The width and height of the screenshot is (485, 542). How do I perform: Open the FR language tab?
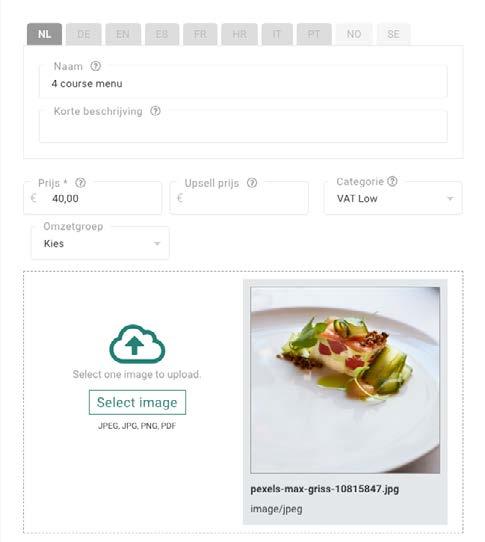click(x=200, y=34)
